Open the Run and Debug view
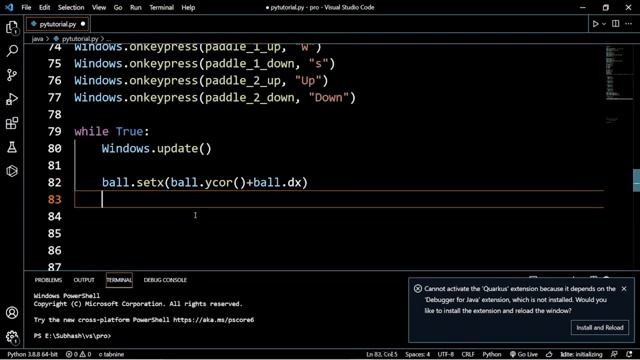640x360 pixels. [12, 99]
